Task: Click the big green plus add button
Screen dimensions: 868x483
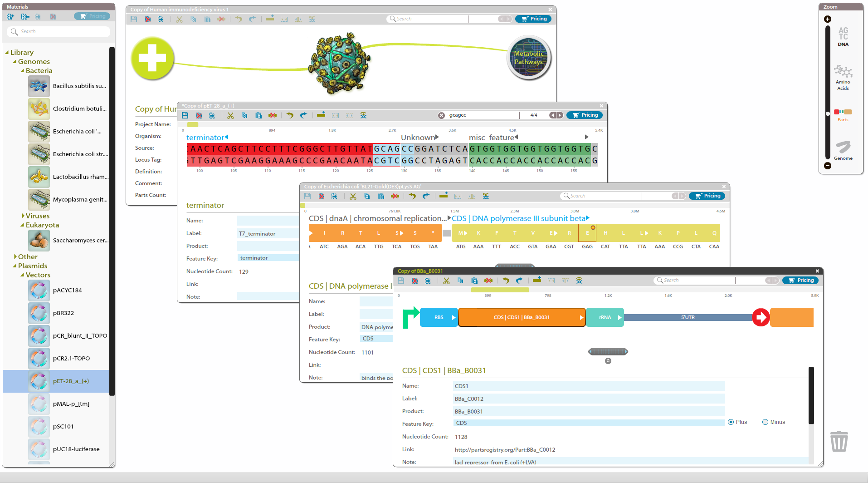Action: pyautogui.click(x=152, y=59)
